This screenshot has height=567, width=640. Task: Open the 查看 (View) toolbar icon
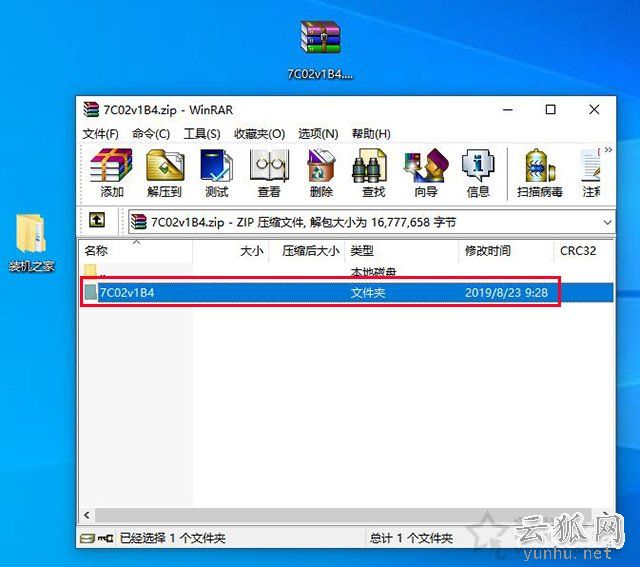[269, 173]
